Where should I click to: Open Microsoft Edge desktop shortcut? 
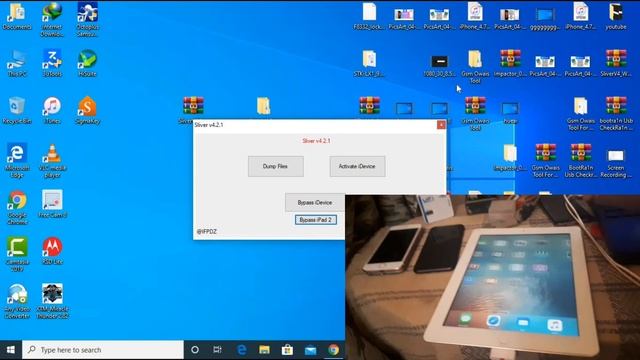[17, 160]
